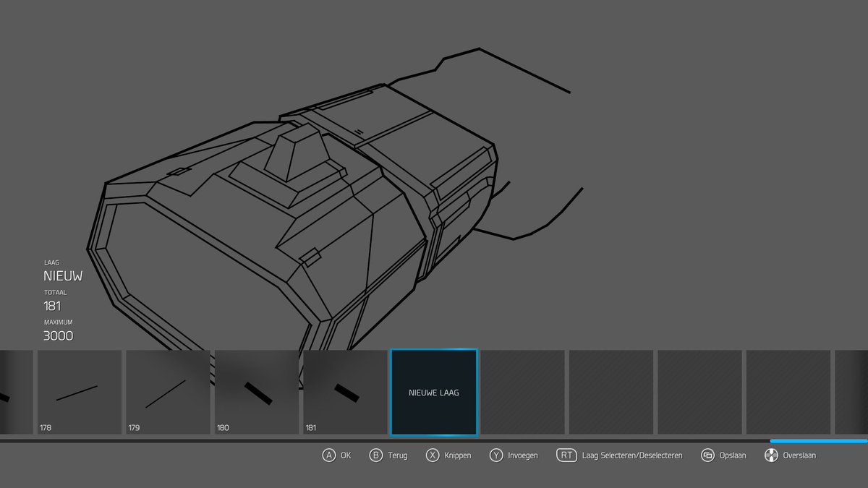Go back using Terug
Screen dimensions: 868x488
tap(398, 455)
